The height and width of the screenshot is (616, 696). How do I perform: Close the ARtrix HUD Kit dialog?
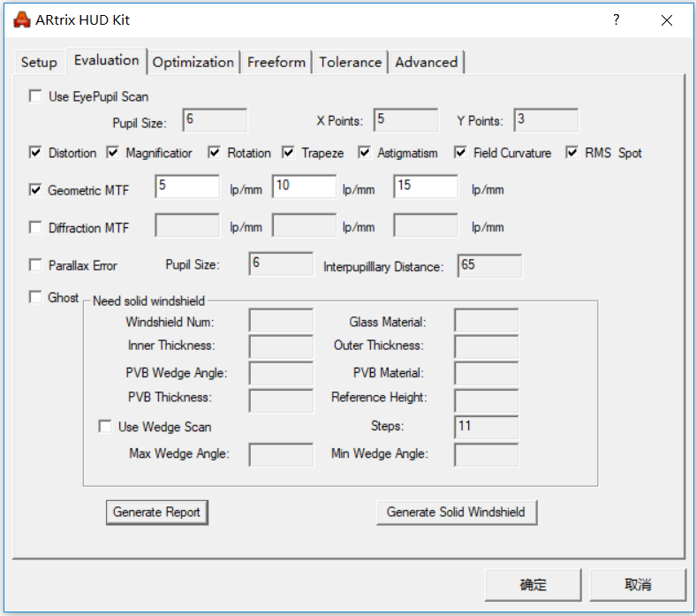[666, 20]
